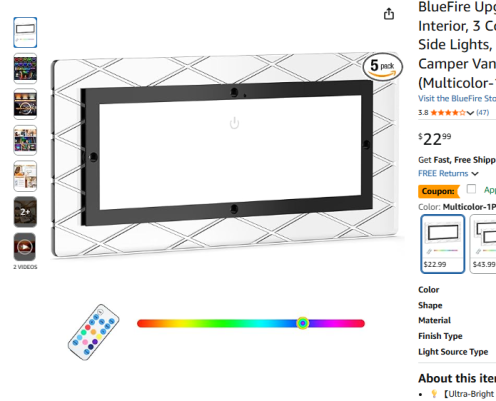Open the videos thumbnail with play icon
This screenshot has height=401, width=496.
pos(25,247)
